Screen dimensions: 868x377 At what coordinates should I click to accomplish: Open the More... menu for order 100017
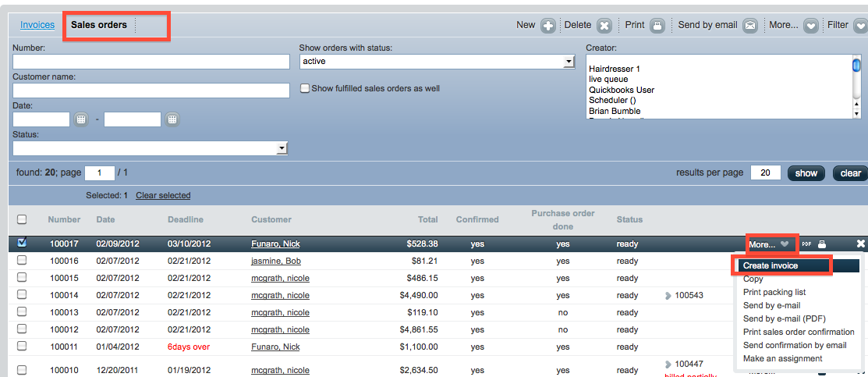click(768, 244)
